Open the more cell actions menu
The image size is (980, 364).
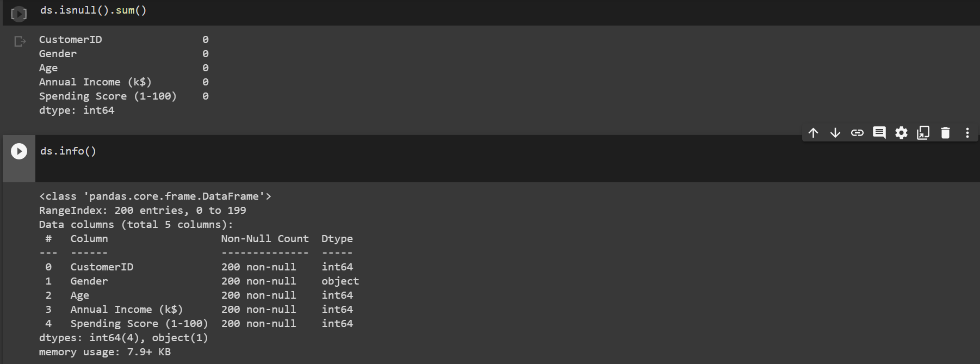[967, 132]
